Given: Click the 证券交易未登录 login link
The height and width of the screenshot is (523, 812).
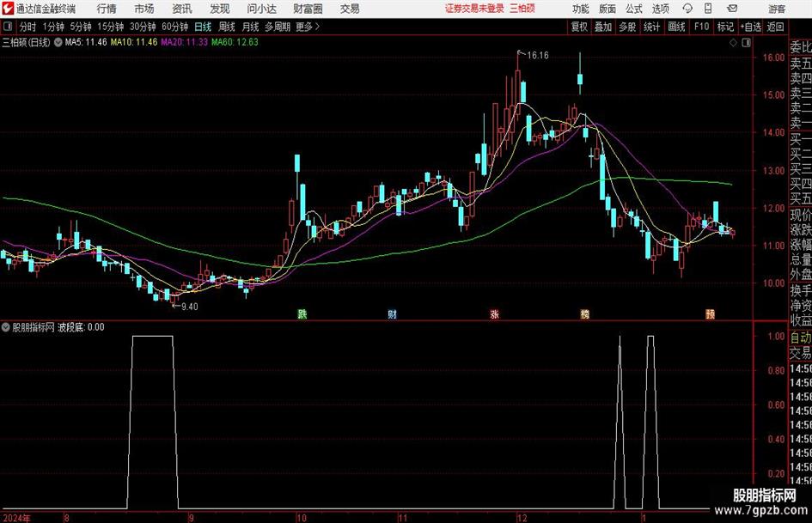Looking at the screenshot, I should (474, 9).
